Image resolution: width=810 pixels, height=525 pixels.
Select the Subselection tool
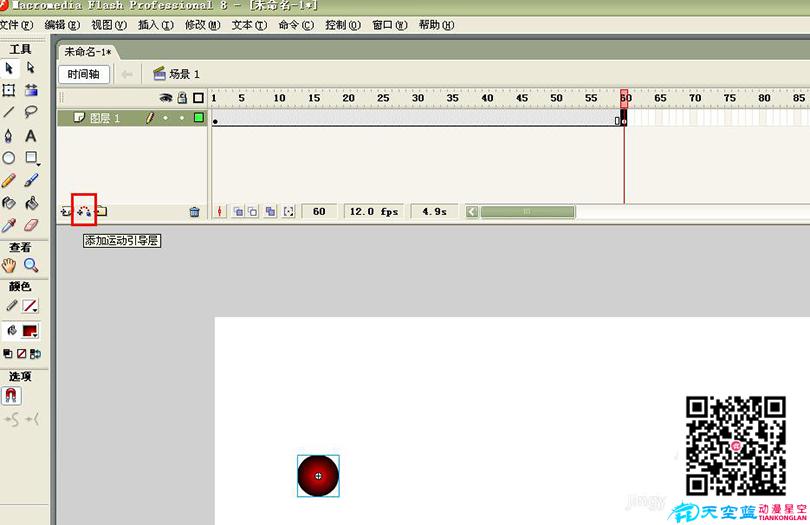pyautogui.click(x=30, y=68)
